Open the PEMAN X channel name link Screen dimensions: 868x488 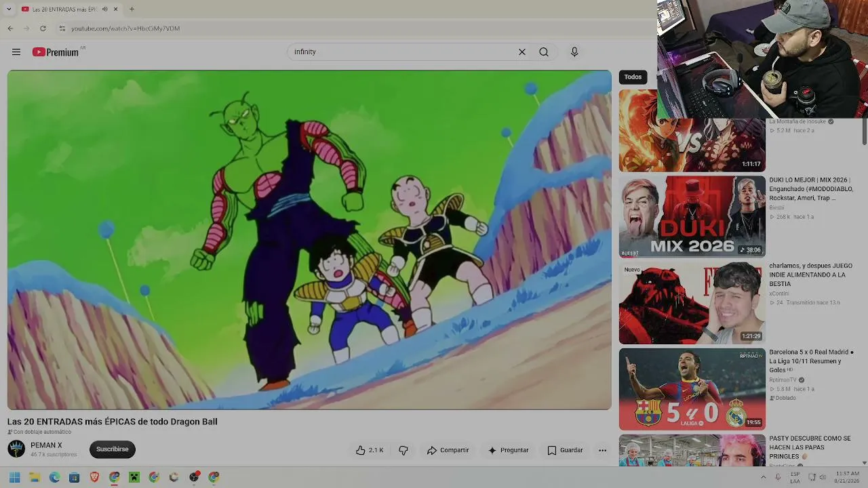click(46, 445)
